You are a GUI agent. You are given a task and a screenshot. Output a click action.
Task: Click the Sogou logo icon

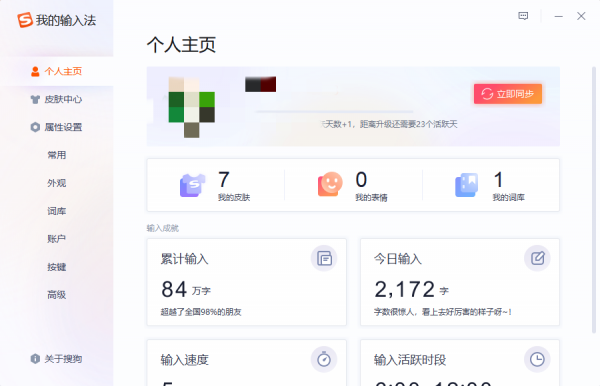point(24,20)
